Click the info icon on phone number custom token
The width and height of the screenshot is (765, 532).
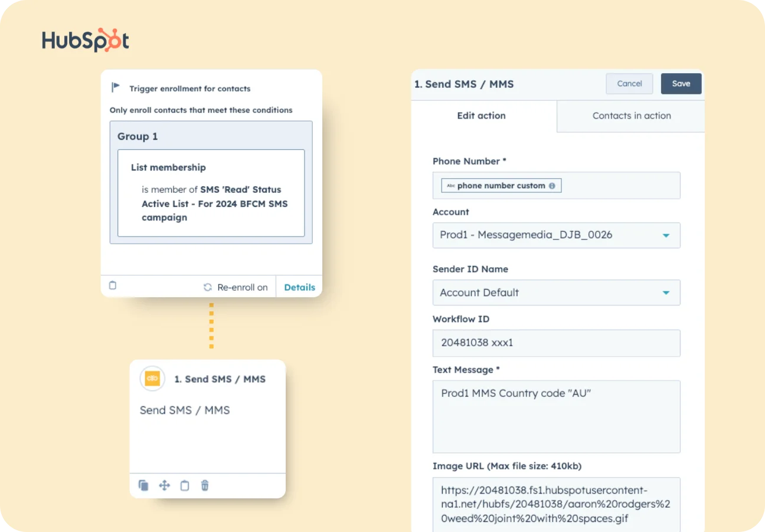pos(552,185)
